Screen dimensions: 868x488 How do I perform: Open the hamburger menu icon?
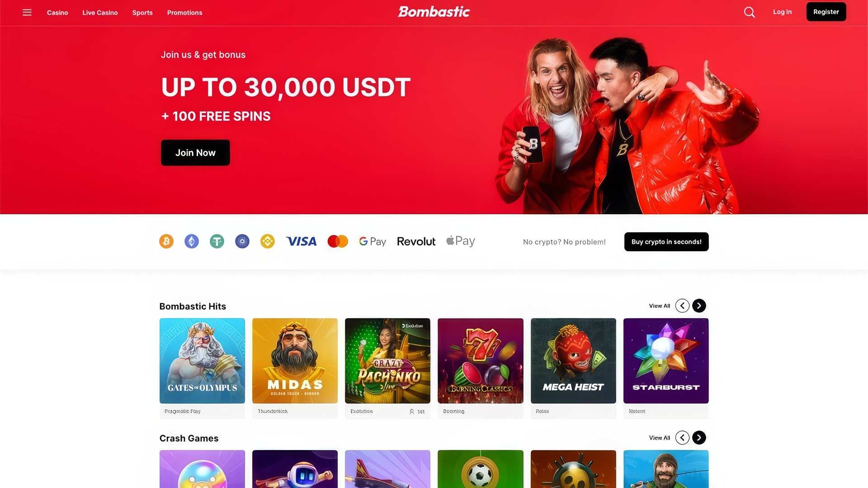coord(27,12)
